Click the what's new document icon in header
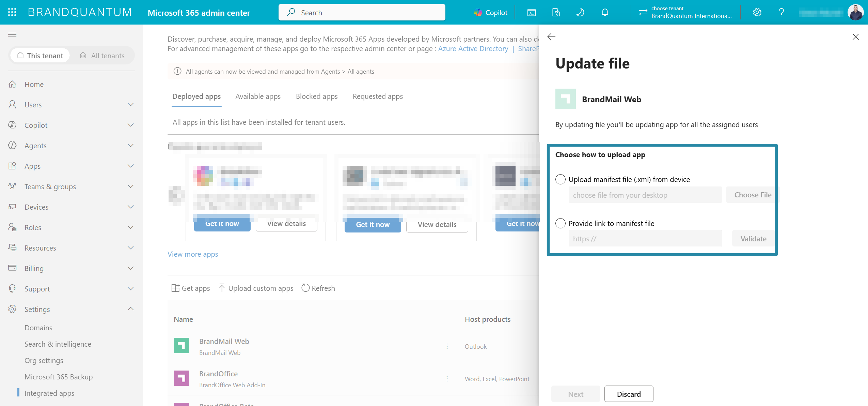868x406 pixels. click(556, 13)
